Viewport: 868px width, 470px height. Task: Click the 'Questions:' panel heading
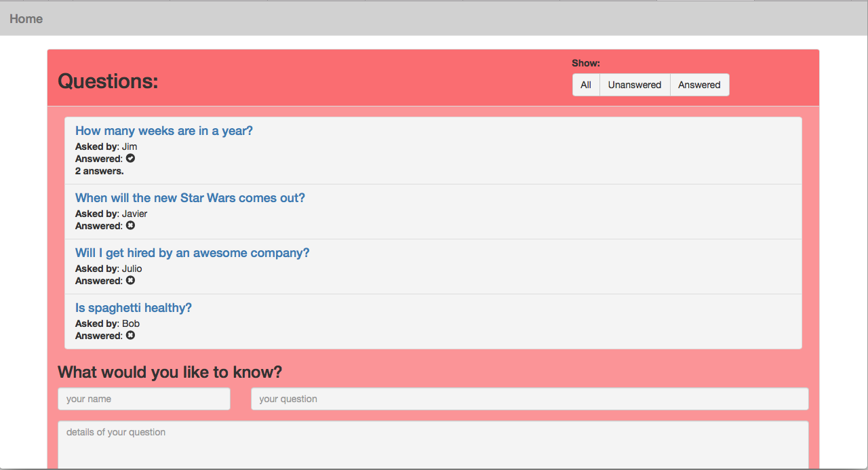108,81
